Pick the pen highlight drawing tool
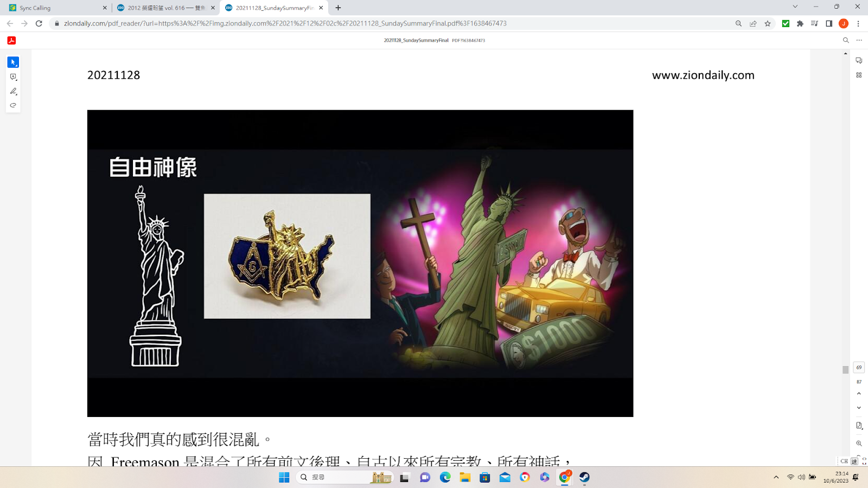The width and height of the screenshot is (868, 488). click(13, 91)
